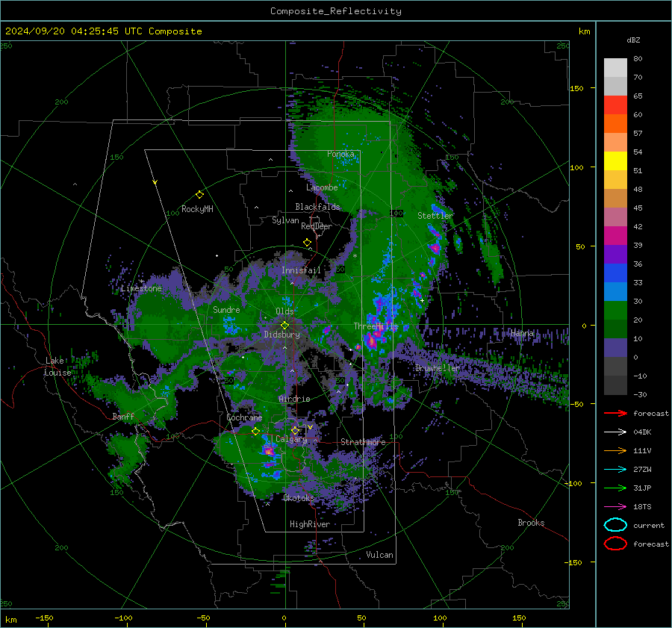
Task: Click the Brooks label
Action: pos(531,523)
